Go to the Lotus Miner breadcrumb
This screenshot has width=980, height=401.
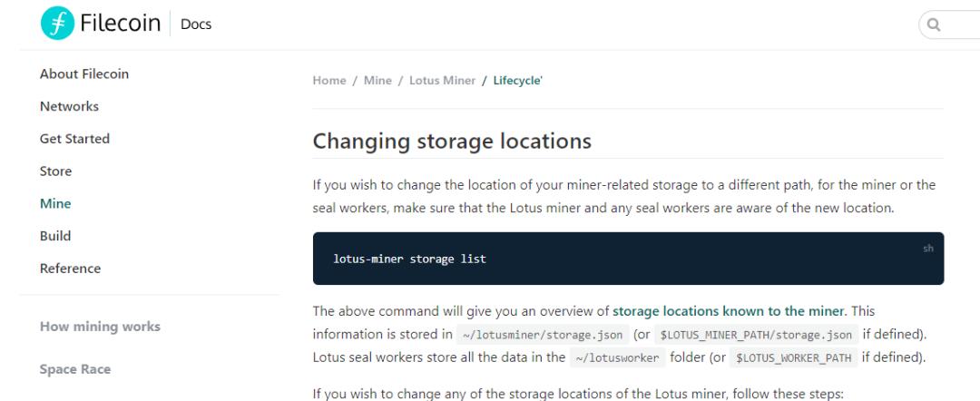442,81
